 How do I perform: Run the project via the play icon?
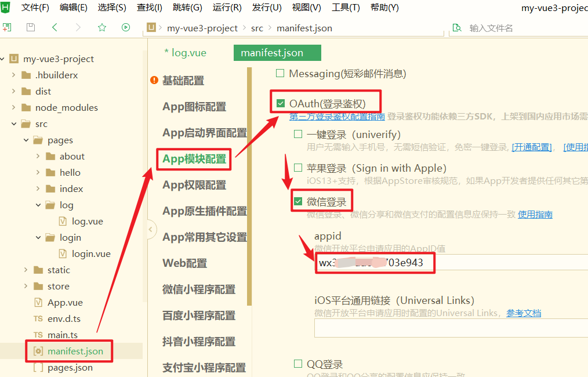coord(127,27)
